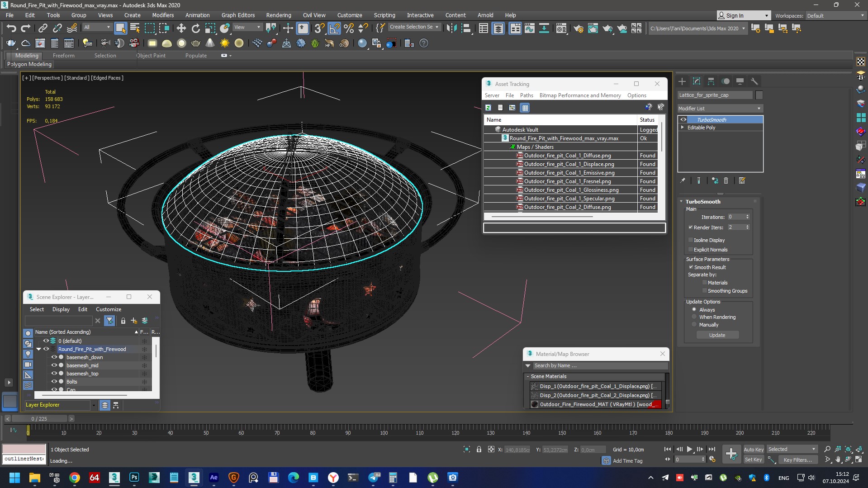Open the Create Selection Set dropdown
Screen dimensions: 868x488
click(414, 27)
